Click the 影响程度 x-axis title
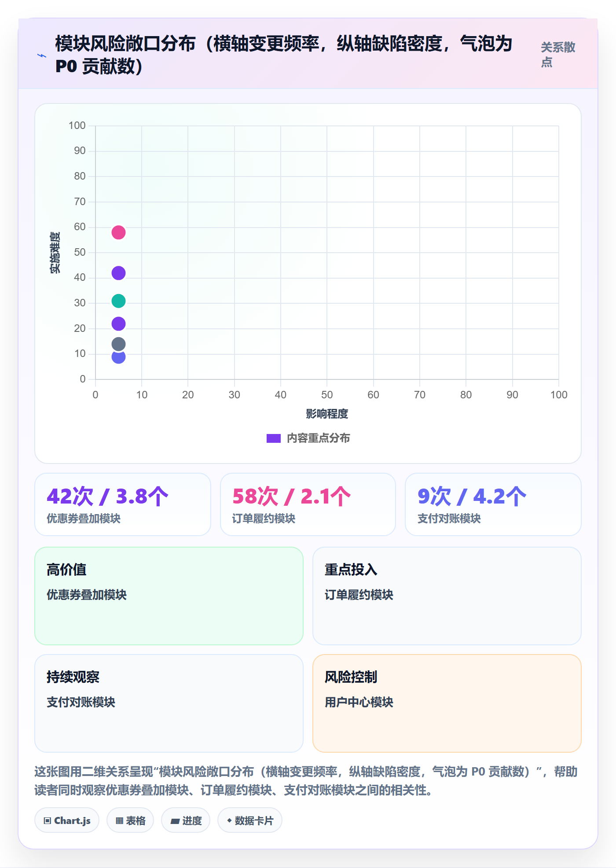Viewport: 616px width, 868px height. [x=327, y=414]
